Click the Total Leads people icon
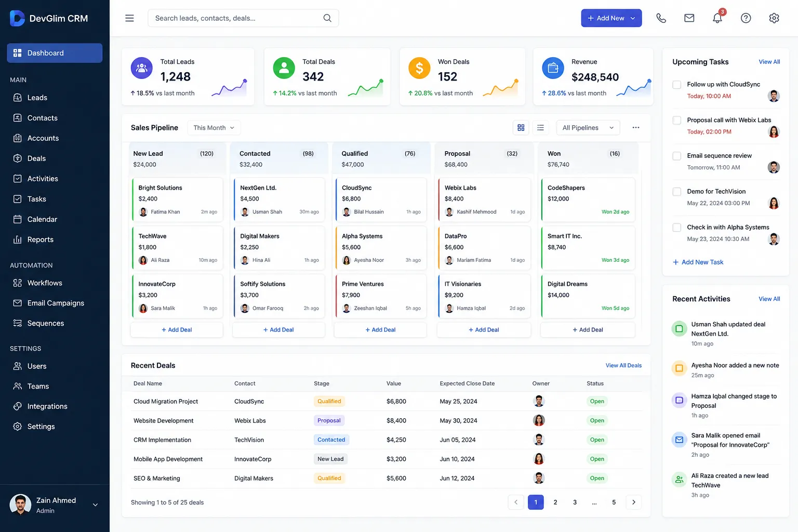Screen dimensions: 798x532 tap(142, 68)
